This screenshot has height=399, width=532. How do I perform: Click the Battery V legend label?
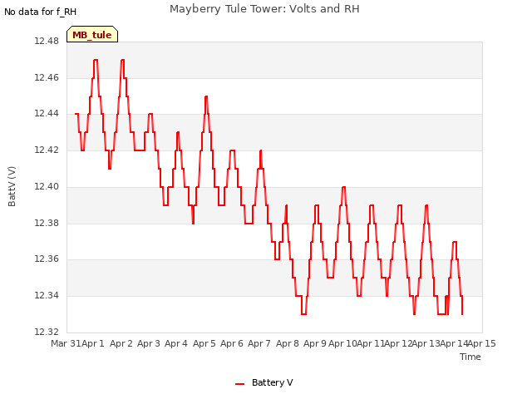coord(272,382)
